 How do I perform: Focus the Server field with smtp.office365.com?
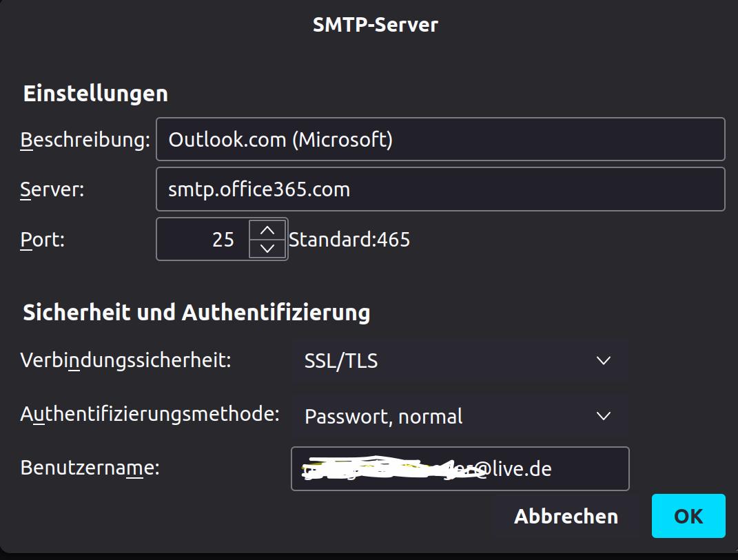point(440,189)
